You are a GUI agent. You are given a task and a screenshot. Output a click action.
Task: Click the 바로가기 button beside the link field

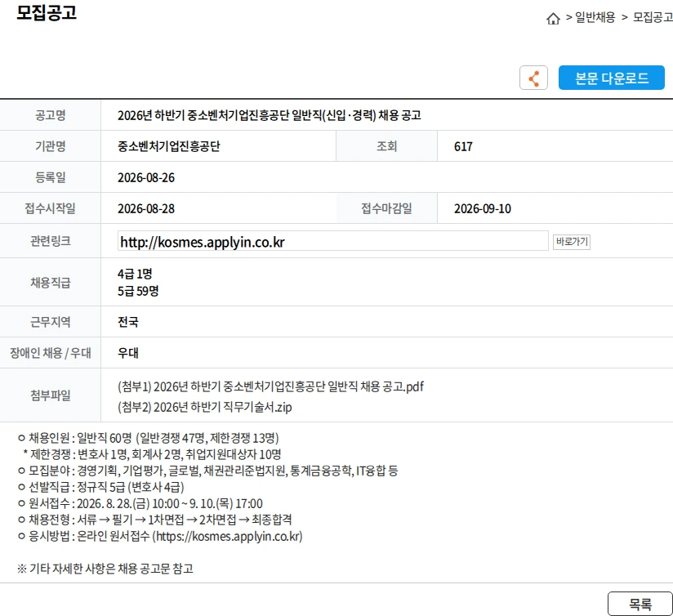571,242
